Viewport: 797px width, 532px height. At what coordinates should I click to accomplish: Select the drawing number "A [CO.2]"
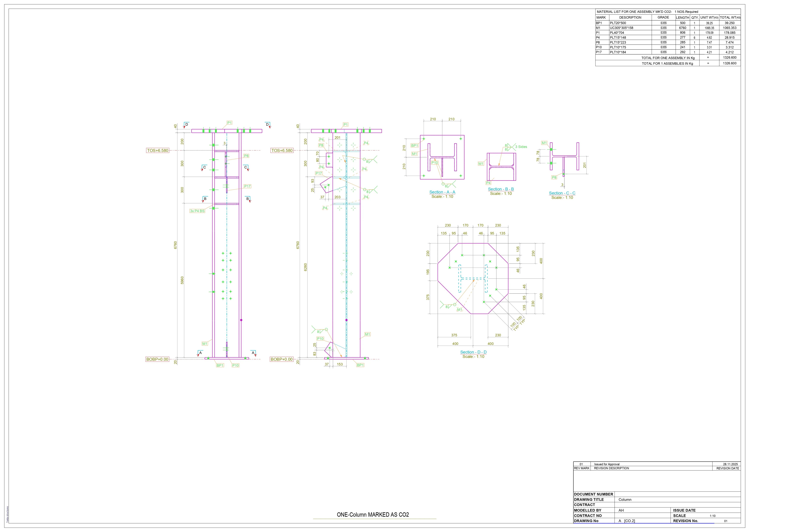[627, 521]
